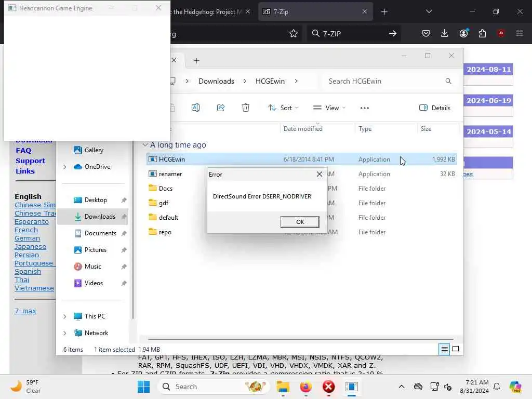The image size is (532, 399).
Task: Close the DirectSound Error dialog
Action: point(320,174)
